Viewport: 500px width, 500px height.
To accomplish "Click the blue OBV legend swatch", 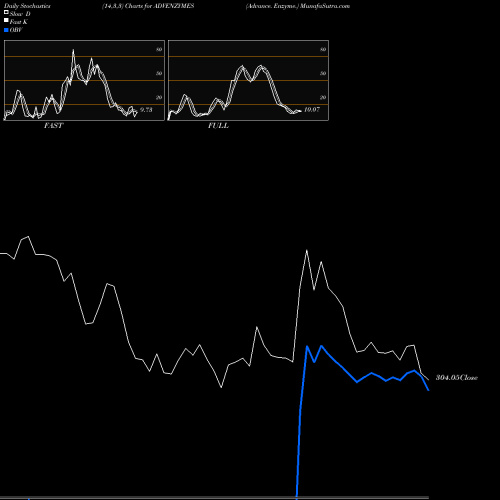I will [x=6, y=30].
